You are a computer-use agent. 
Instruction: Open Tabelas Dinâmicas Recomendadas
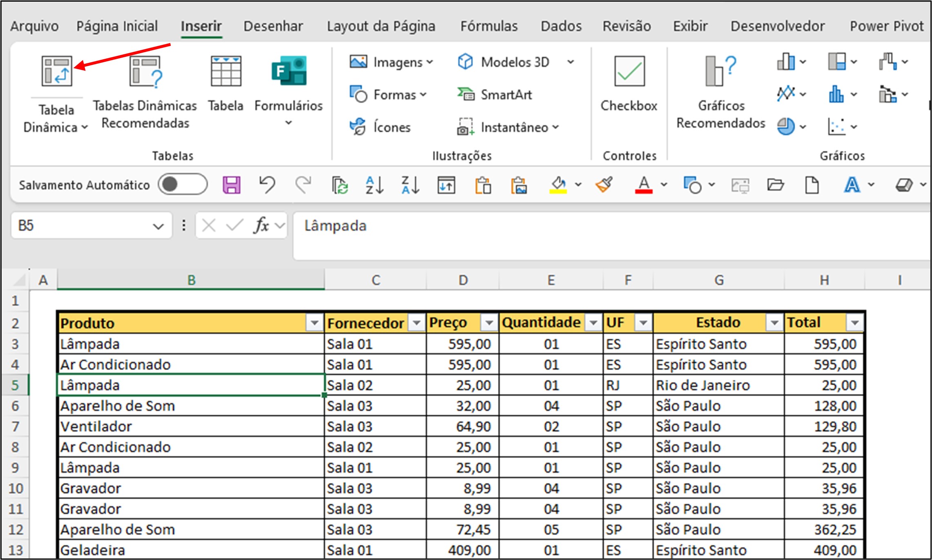point(145,92)
